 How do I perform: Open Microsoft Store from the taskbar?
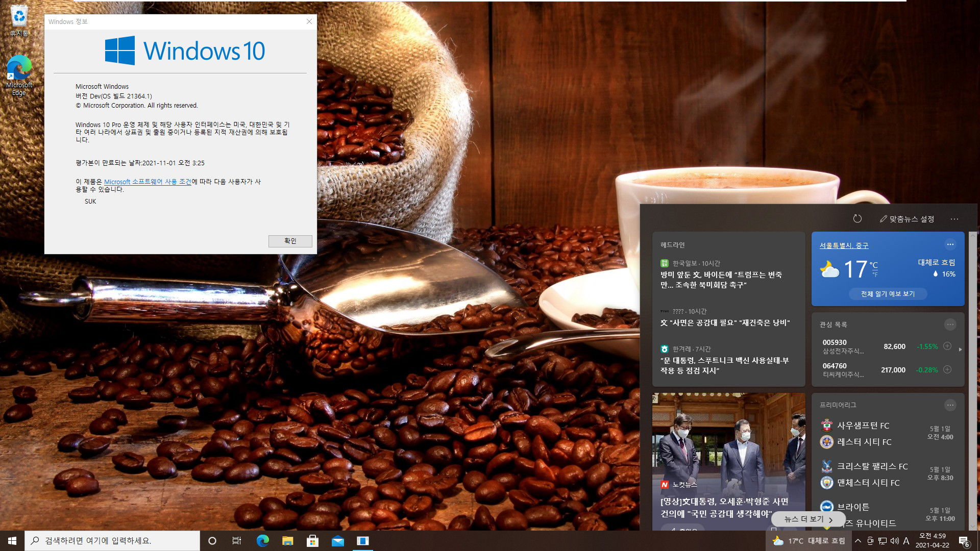[x=312, y=541]
